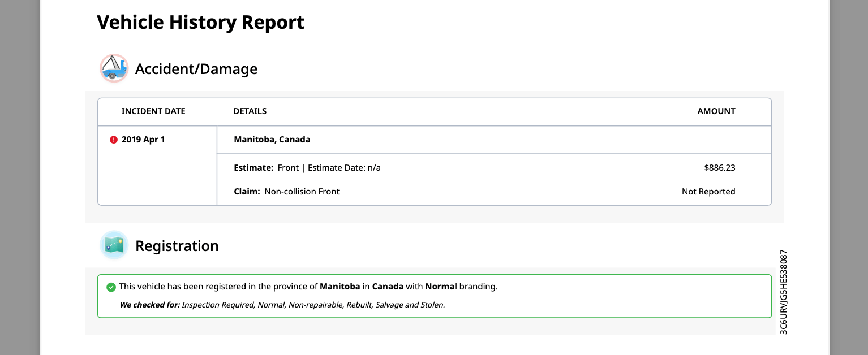Click the DETAILS column header
Viewport: 868px width, 355px height.
250,111
